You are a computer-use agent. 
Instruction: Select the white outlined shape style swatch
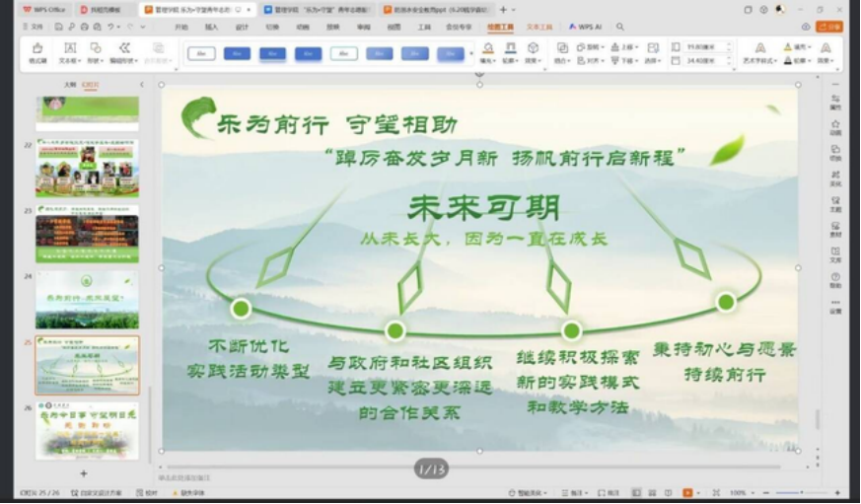(201, 53)
